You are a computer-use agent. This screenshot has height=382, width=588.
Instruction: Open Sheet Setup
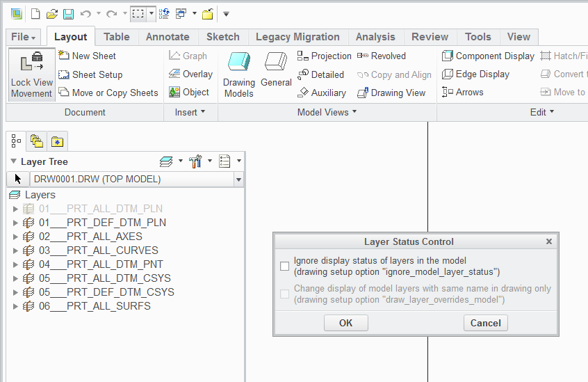click(x=90, y=74)
